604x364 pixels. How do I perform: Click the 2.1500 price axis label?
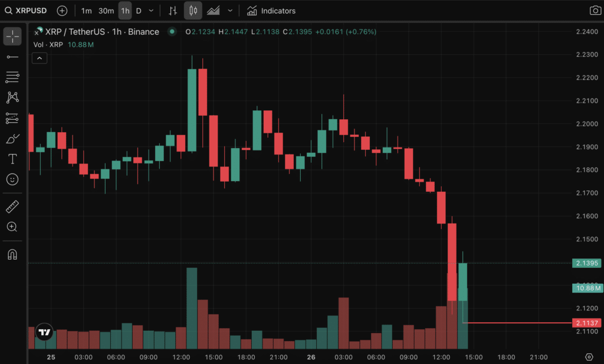click(x=587, y=239)
